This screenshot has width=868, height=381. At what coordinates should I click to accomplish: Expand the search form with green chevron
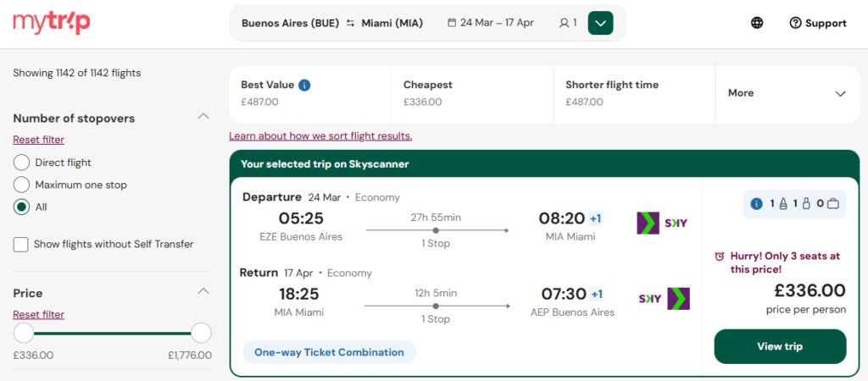[x=600, y=23]
